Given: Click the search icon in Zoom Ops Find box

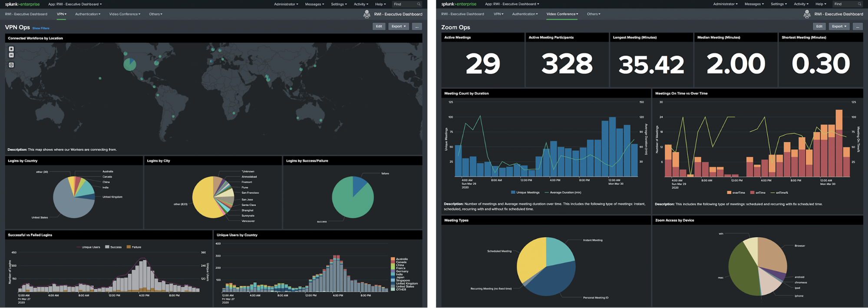Looking at the screenshot, I should pyautogui.click(x=859, y=4).
